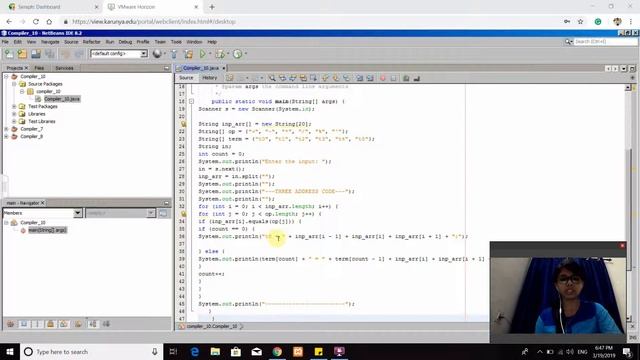The width and height of the screenshot is (640, 360).
Task: Open Microsoft Edge from taskbar
Action: [195, 351]
